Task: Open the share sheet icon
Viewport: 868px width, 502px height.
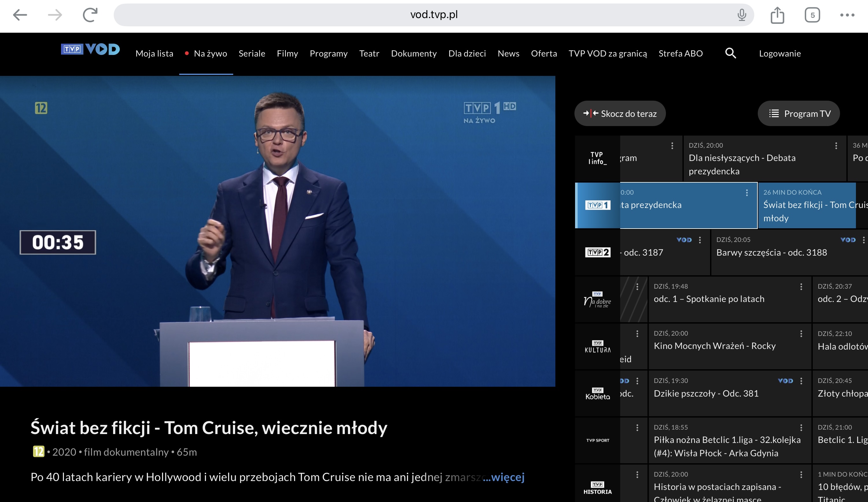Action: 777,15
